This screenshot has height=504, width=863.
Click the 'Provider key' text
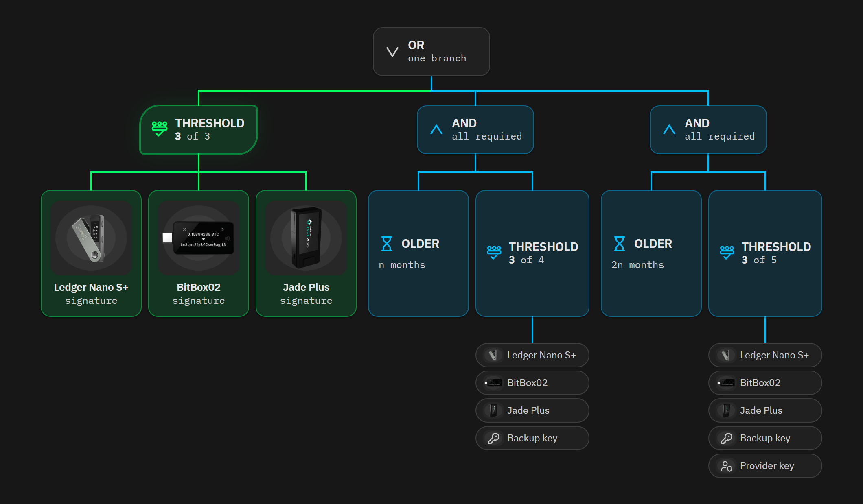click(767, 466)
